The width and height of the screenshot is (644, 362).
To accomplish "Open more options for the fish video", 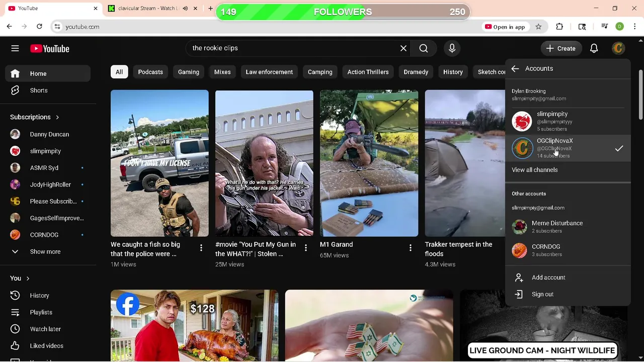I will (201, 248).
